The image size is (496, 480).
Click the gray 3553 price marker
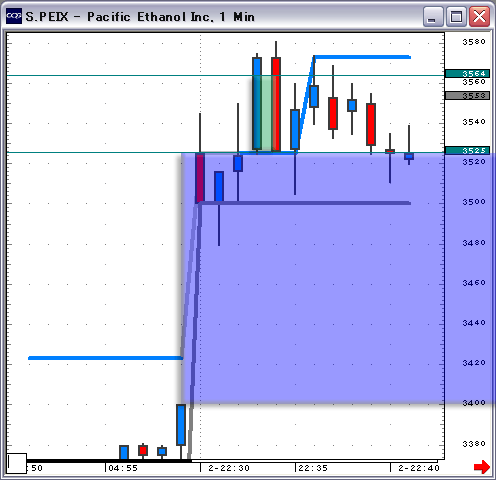(x=467, y=96)
